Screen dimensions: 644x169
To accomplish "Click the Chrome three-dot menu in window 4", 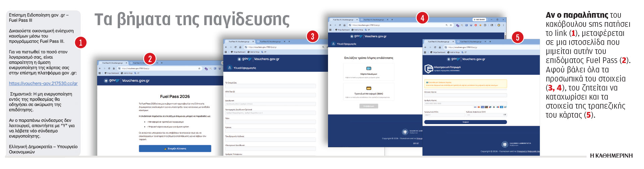I will pos(503,25).
